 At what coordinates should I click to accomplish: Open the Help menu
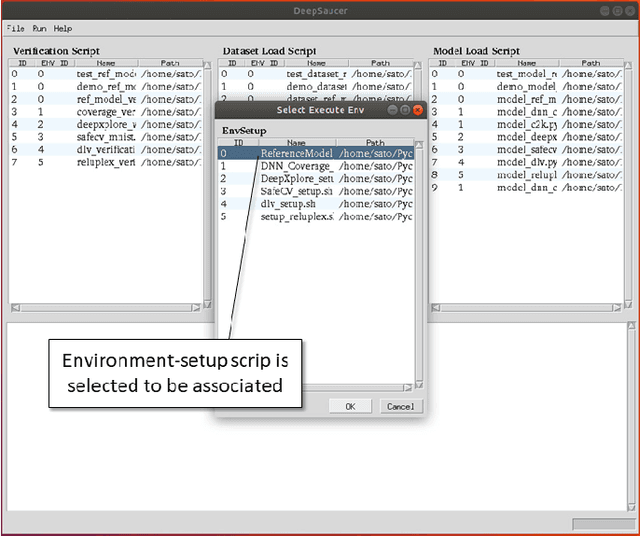coord(63,29)
